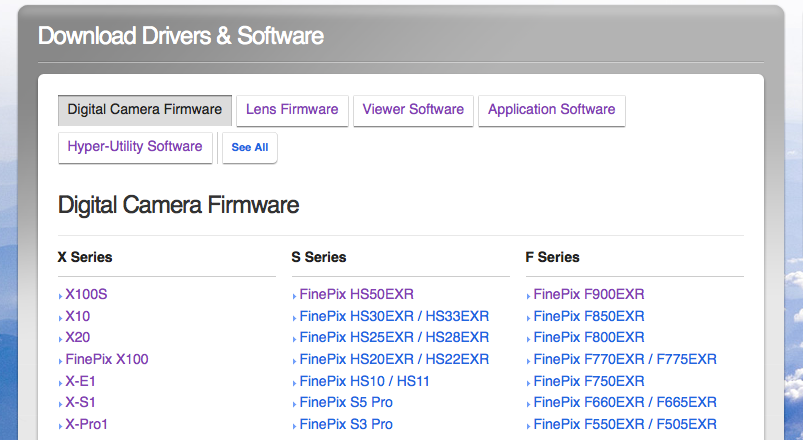
Task: Open the FinePix F800EXR link
Action: click(x=589, y=338)
